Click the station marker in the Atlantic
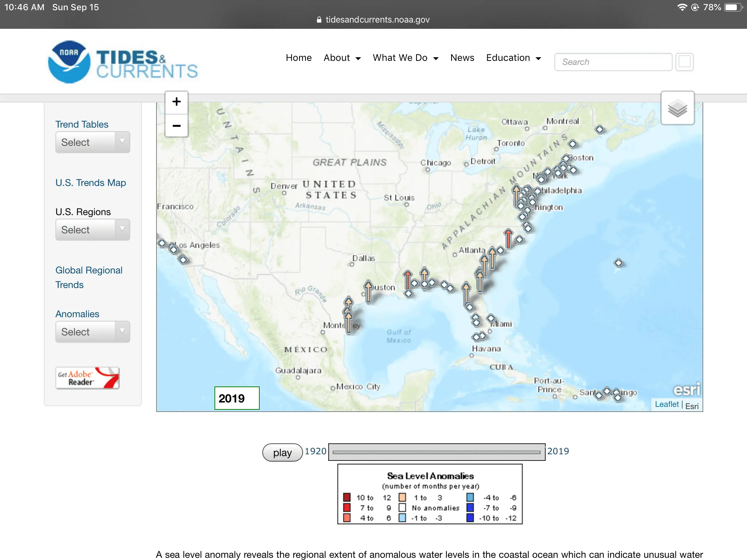Image resolution: width=747 pixels, height=560 pixels. [618, 262]
